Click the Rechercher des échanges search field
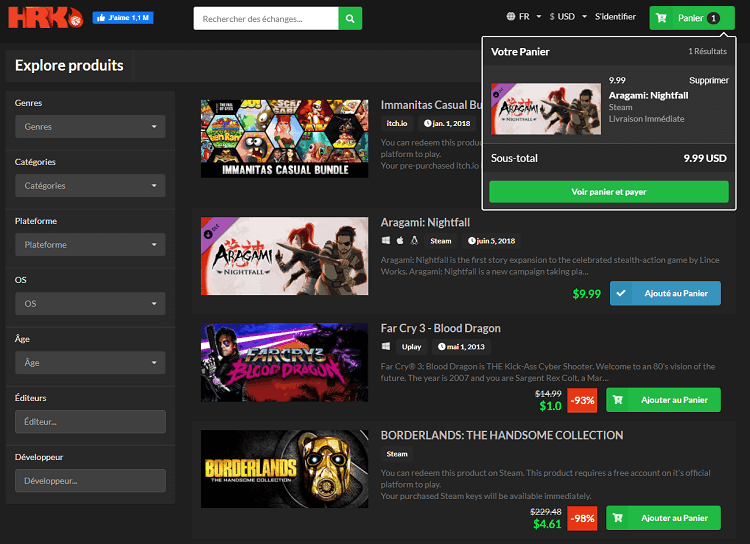The height and width of the screenshot is (544, 750). (265, 18)
